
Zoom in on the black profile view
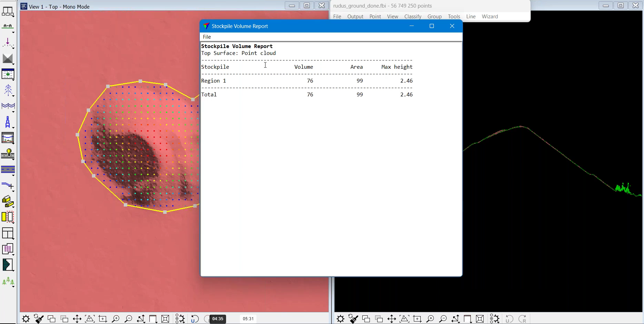430,319
